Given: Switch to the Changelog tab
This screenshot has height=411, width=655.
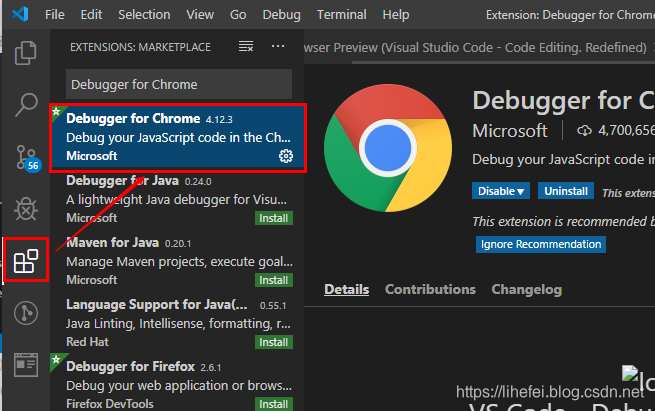Looking at the screenshot, I should pos(526,289).
